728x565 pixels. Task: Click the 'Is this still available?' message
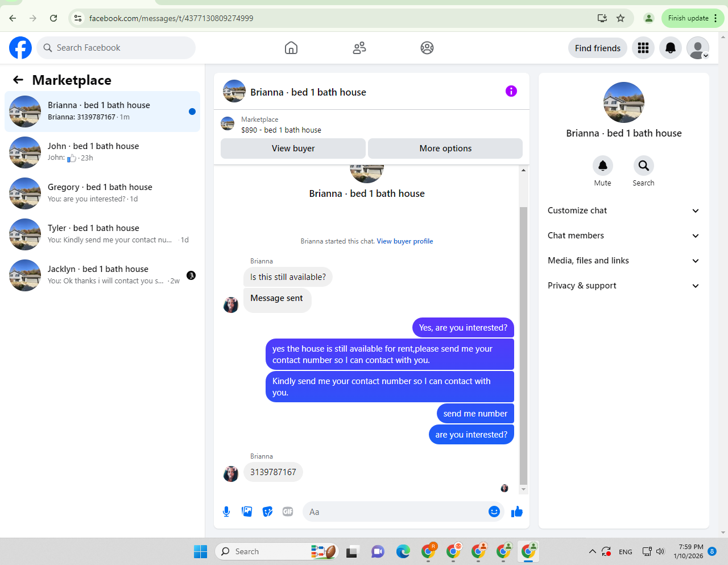288,277
